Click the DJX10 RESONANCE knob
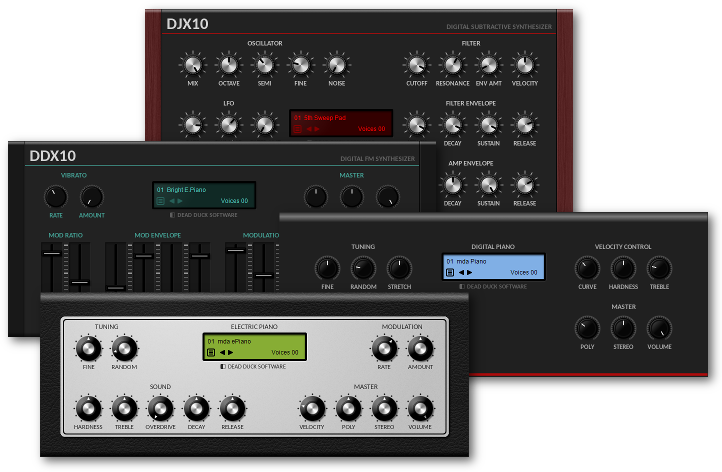722x472 pixels. [453, 65]
